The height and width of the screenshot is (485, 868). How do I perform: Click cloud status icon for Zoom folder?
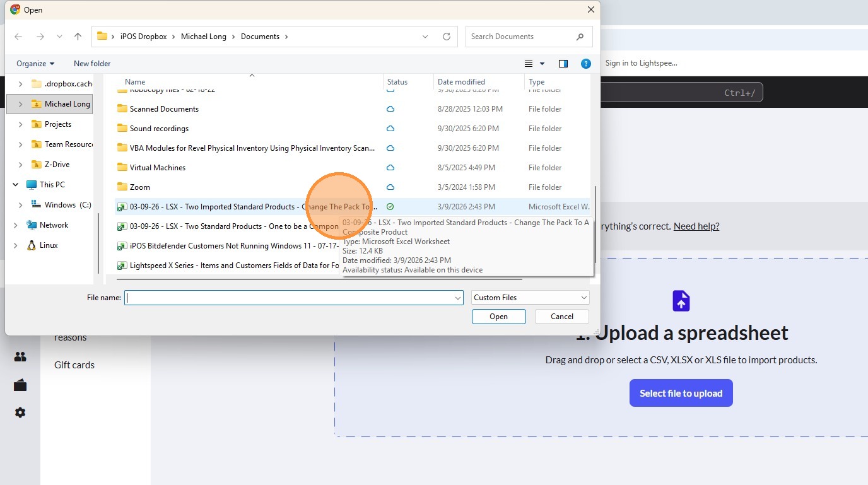pos(390,187)
